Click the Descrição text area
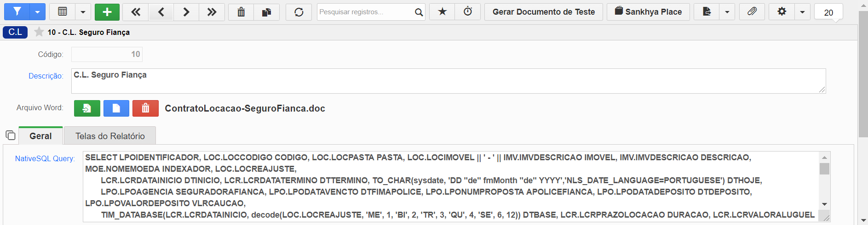 pyautogui.click(x=448, y=81)
